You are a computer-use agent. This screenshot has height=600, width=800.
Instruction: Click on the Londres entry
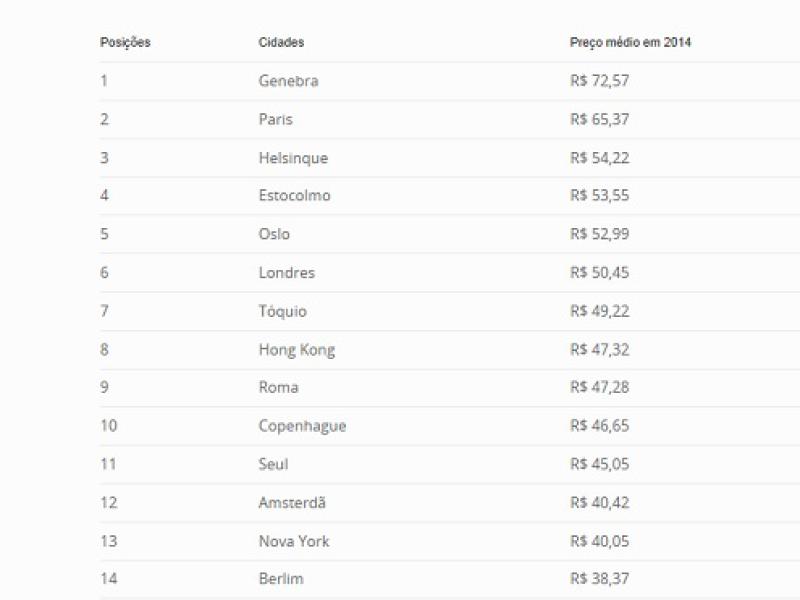point(286,273)
